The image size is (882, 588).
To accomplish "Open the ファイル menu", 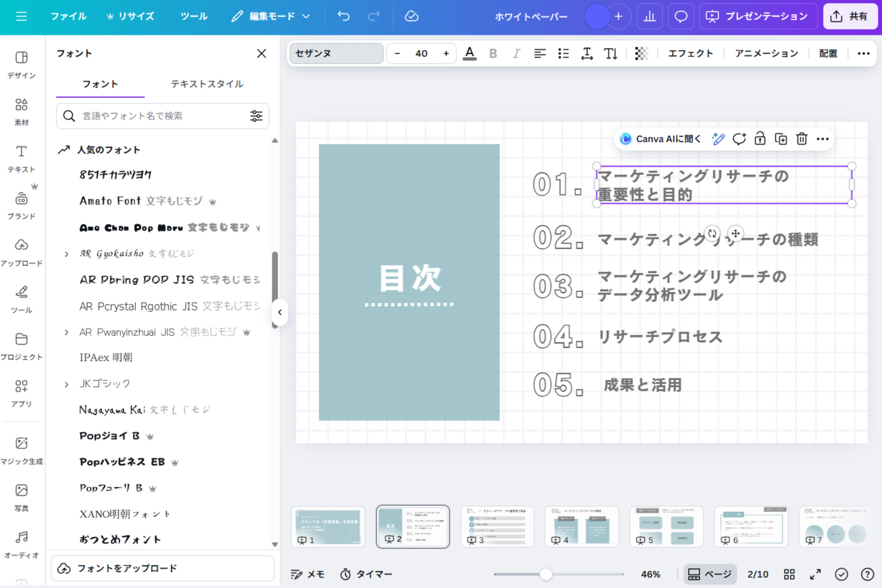I will click(69, 16).
